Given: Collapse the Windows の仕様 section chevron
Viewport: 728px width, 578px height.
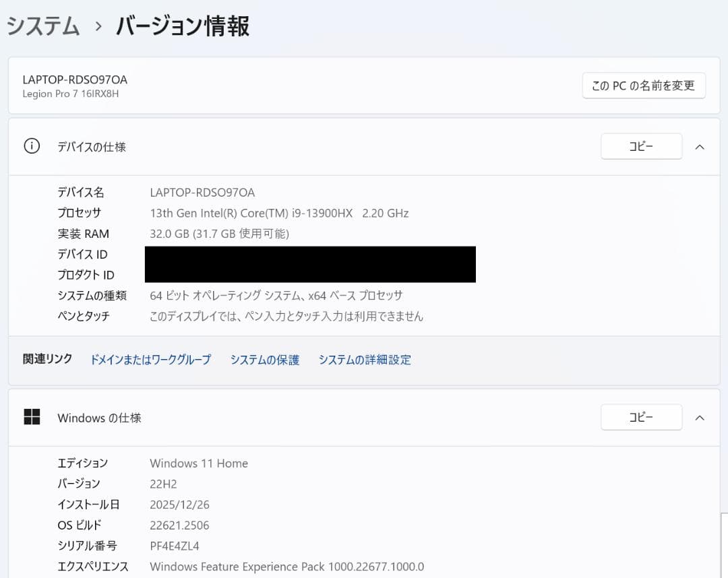Looking at the screenshot, I should tap(700, 417).
